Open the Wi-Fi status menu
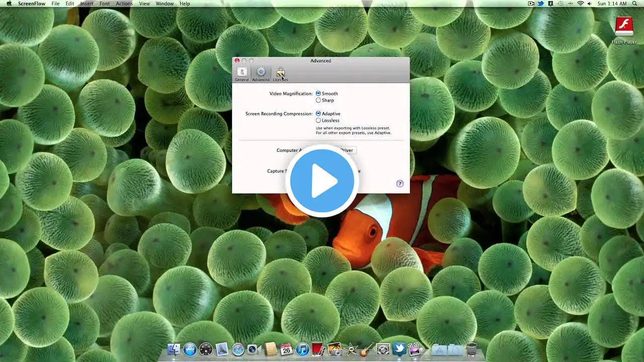 pyautogui.click(x=580, y=4)
